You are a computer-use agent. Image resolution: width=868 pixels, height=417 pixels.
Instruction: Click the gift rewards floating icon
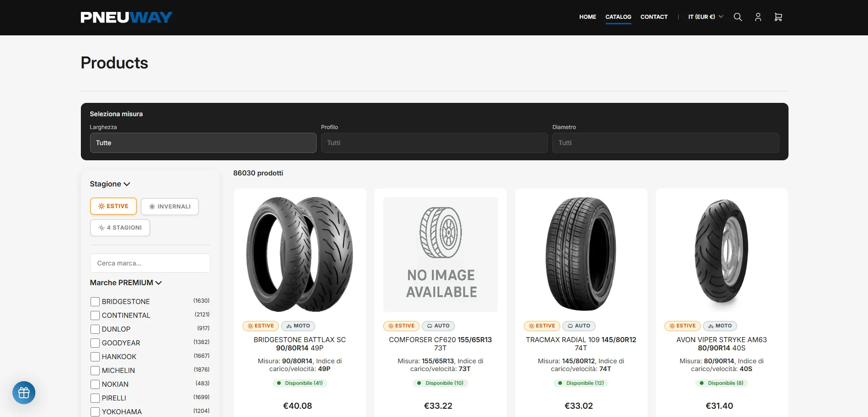[24, 393]
